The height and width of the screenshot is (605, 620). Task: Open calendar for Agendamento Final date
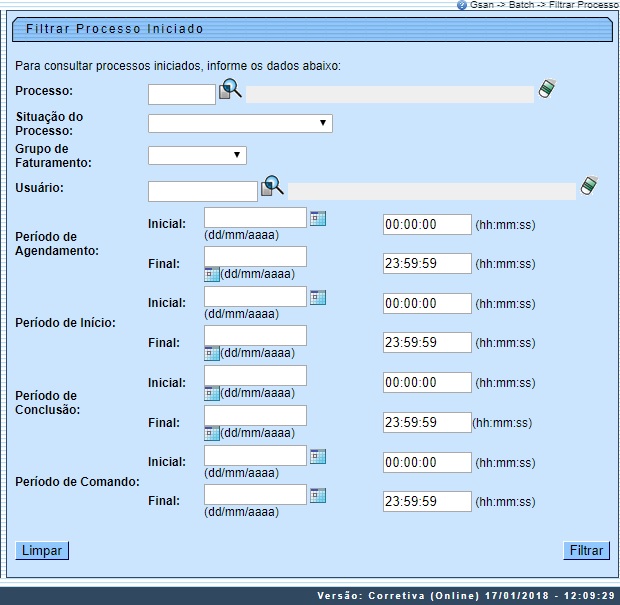(x=212, y=274)
